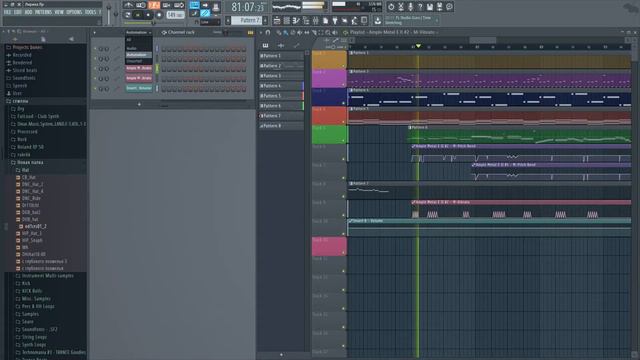Select the pencil draw tool in playlist

[279, 32]
